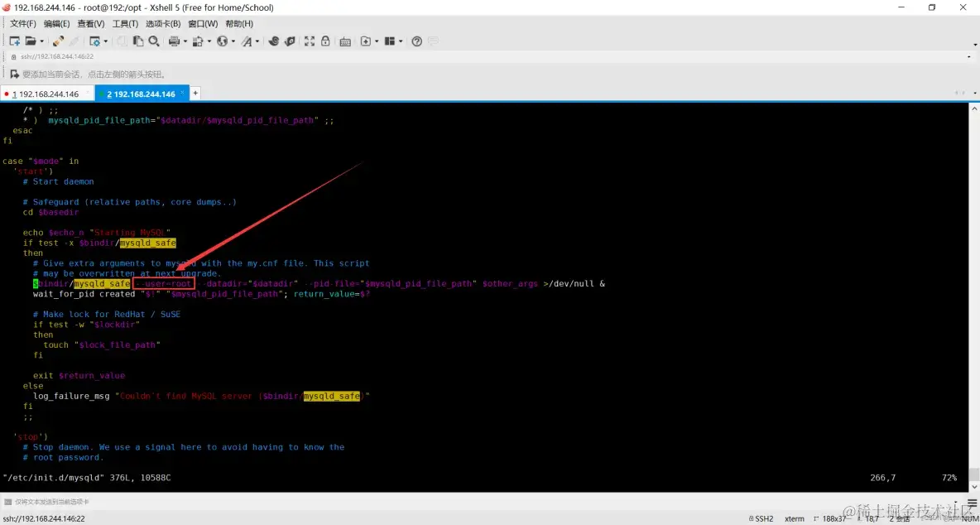This screenshot has height=525, width=980.
Task: Click the add-current-session arrow icon
Action: point(14,74)
